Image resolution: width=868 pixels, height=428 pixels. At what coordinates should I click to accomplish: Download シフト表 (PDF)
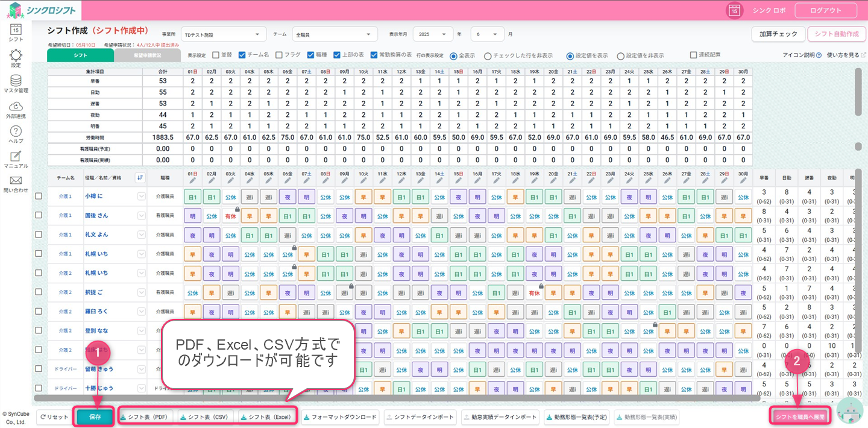(146, 417)
